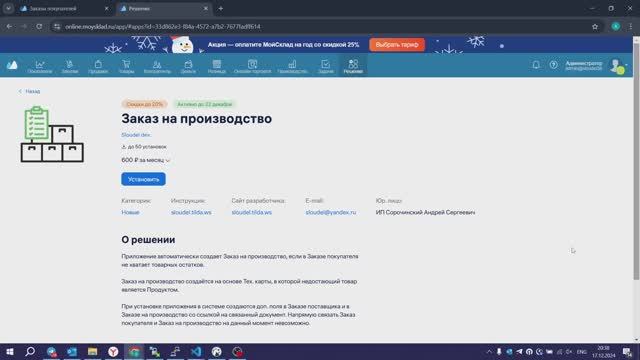Open the Задачи section
The image size is (640, 360).
(326, 67)
